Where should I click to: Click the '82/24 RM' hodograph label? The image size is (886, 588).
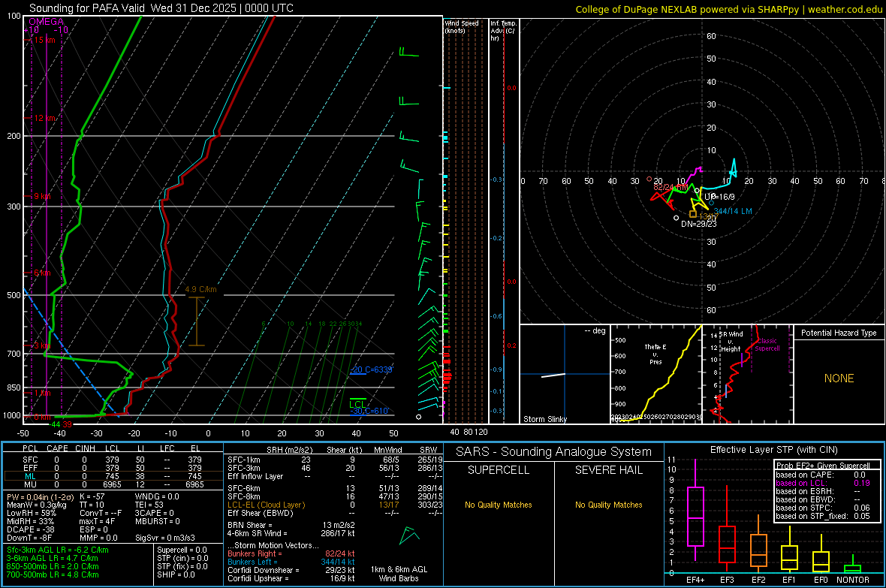(671, 187)
